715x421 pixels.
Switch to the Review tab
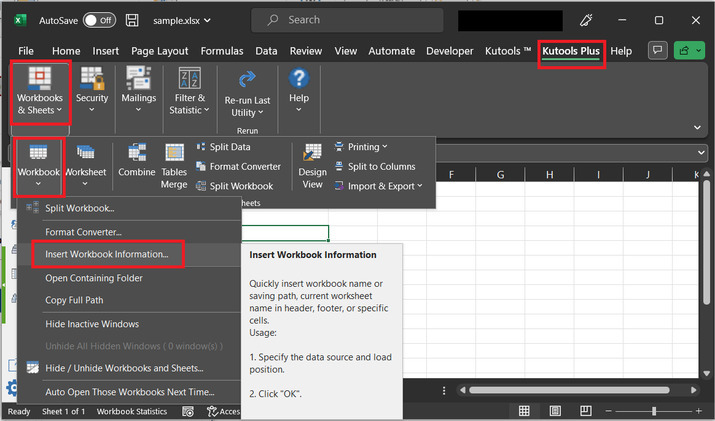306,51
